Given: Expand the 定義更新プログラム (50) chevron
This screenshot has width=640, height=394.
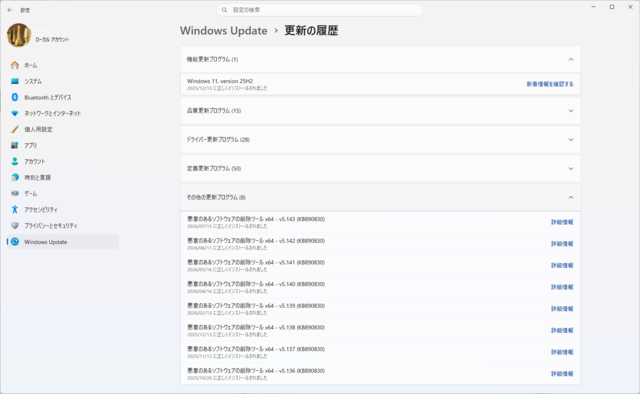Looking at the screenshot, I should (571, 169).
